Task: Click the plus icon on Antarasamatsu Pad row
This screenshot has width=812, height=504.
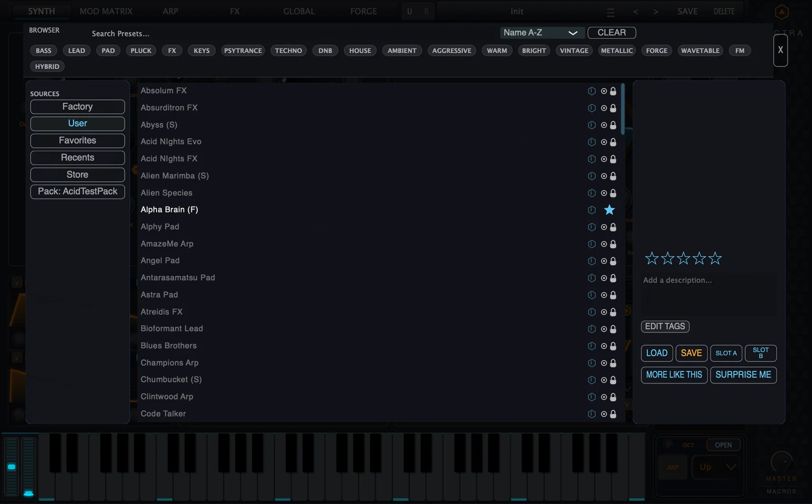Action: (604, 278)
